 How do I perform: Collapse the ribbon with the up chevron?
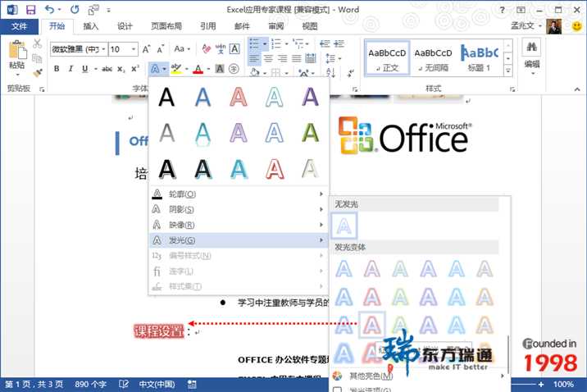point(577,89)
